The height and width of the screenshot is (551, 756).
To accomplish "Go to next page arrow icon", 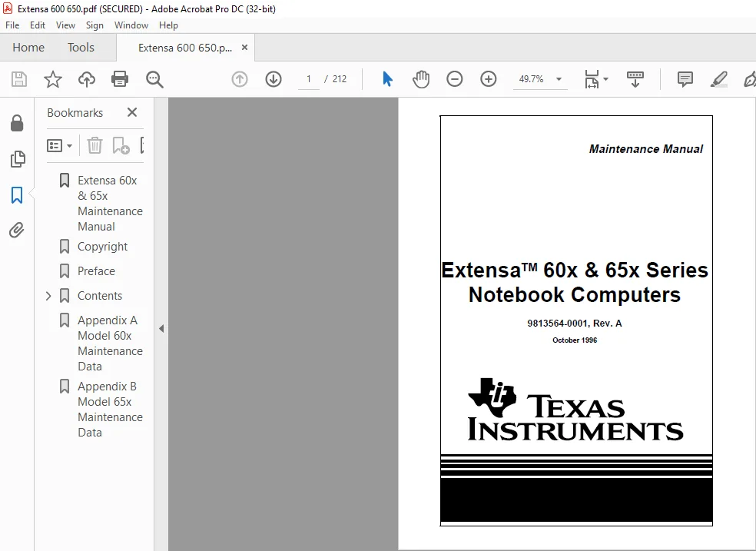I will click(x=274, y=79).
